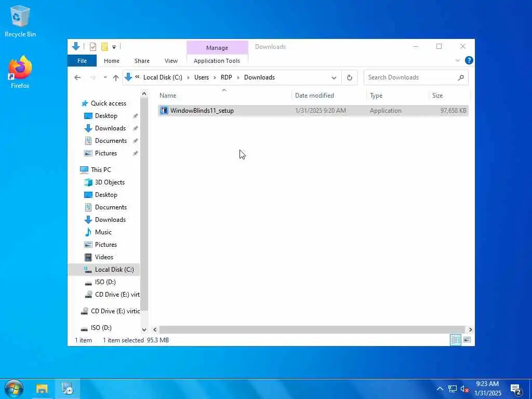Select This PC in navigation pane

click(x=101, y=170)
